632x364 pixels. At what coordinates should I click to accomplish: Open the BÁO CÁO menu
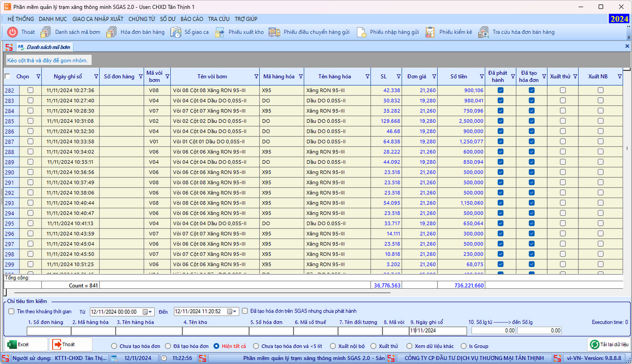tap(192, 19)
